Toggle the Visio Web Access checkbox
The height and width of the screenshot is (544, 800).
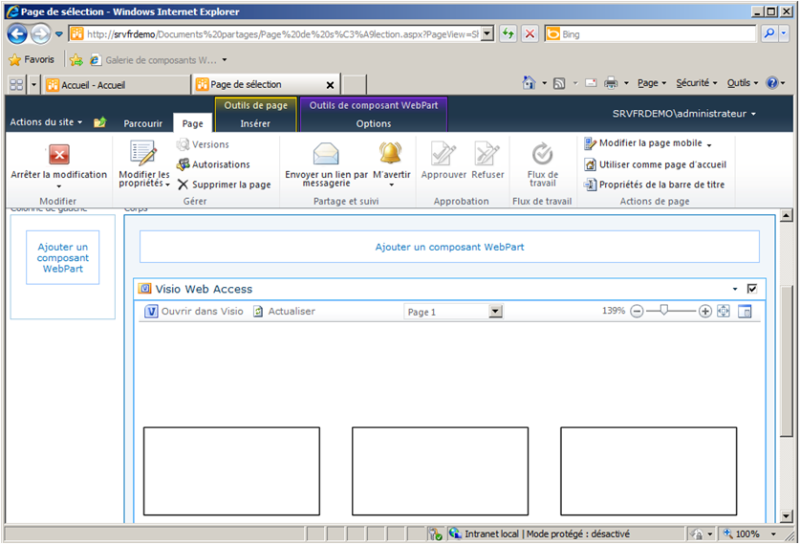pyautogui.click(x=752, y=289)
